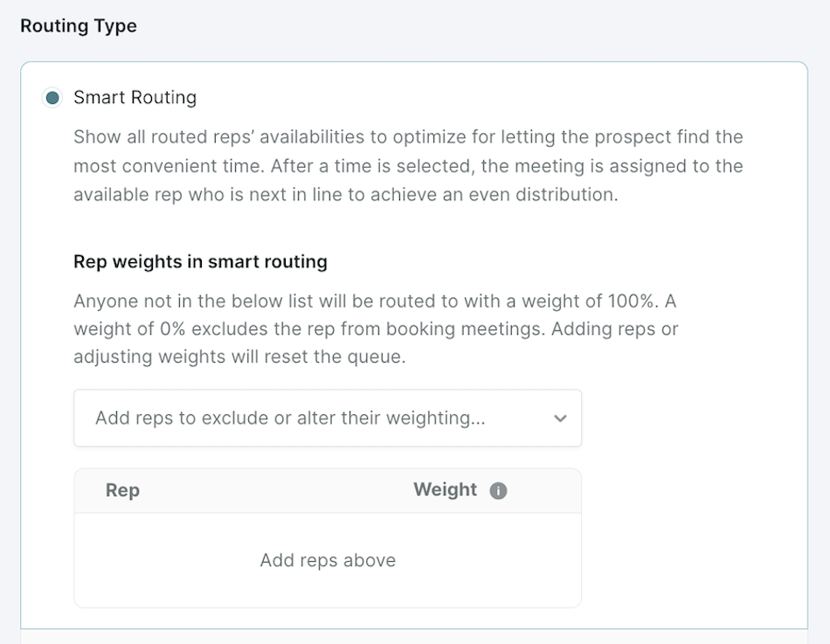
Task: Click the '100%' text in weights explanation
Action: [630, 301]
